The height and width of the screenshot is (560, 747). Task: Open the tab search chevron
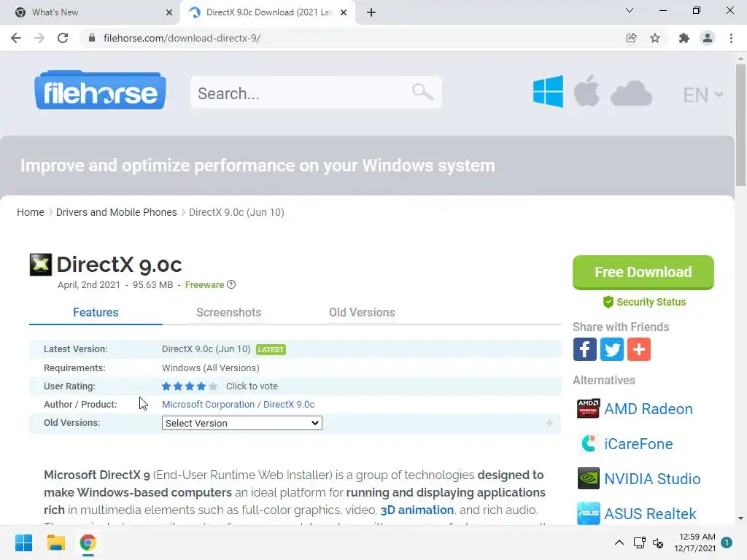click(630, 10)
